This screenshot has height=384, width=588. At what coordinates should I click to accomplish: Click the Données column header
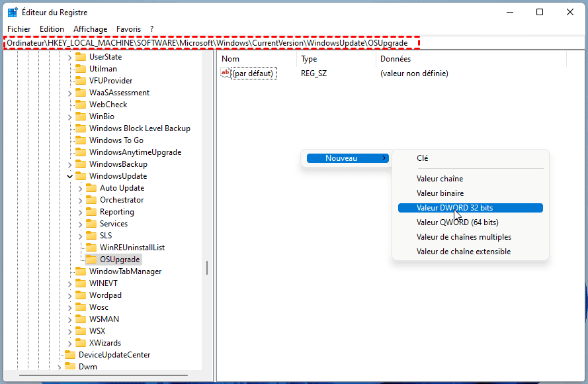(x=471, y=59)
